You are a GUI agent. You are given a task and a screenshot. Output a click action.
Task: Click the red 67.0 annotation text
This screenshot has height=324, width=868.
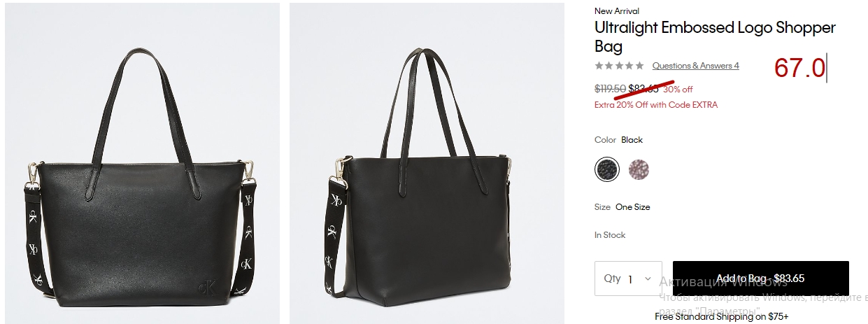point(800,68)
